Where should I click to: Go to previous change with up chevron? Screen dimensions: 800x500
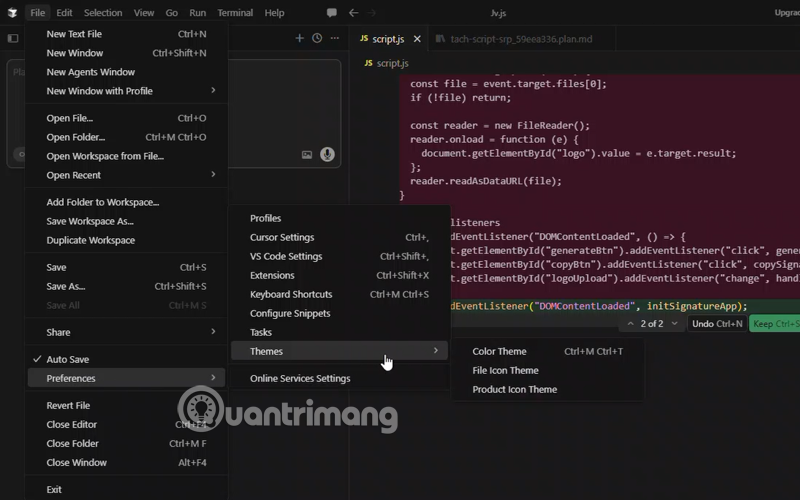631,323
